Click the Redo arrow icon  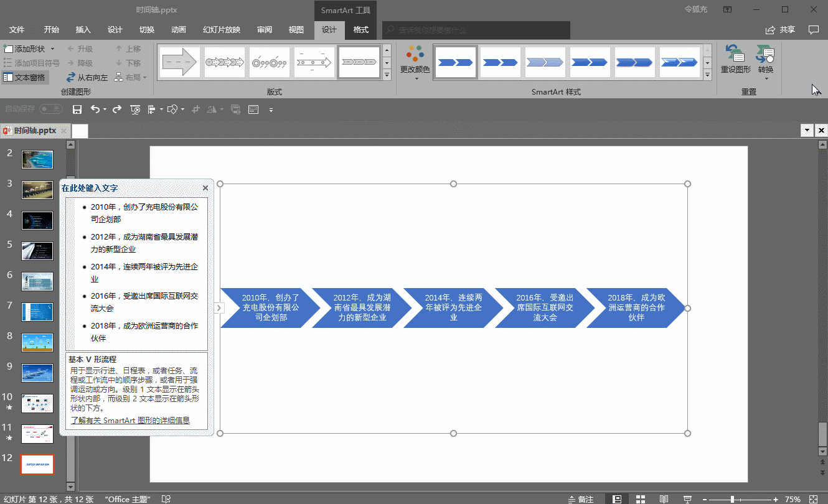point(117,110)
